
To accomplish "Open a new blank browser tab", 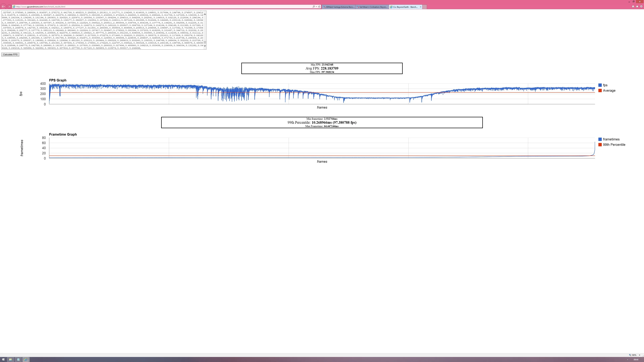I will click(424, 7).
